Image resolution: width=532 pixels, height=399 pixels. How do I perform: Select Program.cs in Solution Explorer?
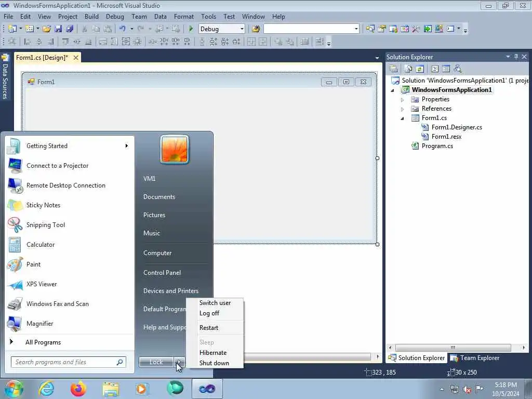[x=437, y=146]
